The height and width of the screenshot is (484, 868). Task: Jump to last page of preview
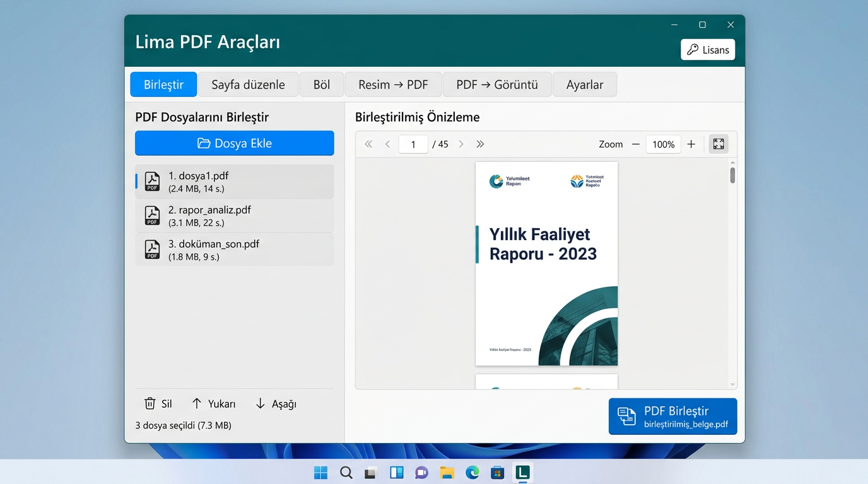pos(480,144)
